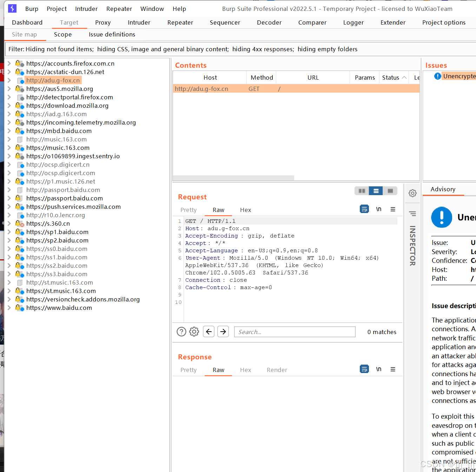Click the Inspector settings gear icon
476x472 pixels.
412,193
